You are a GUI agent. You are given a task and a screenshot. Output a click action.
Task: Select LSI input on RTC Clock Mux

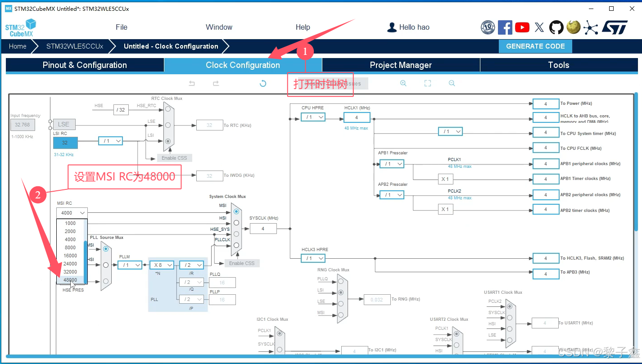click(x=168, y=141)
